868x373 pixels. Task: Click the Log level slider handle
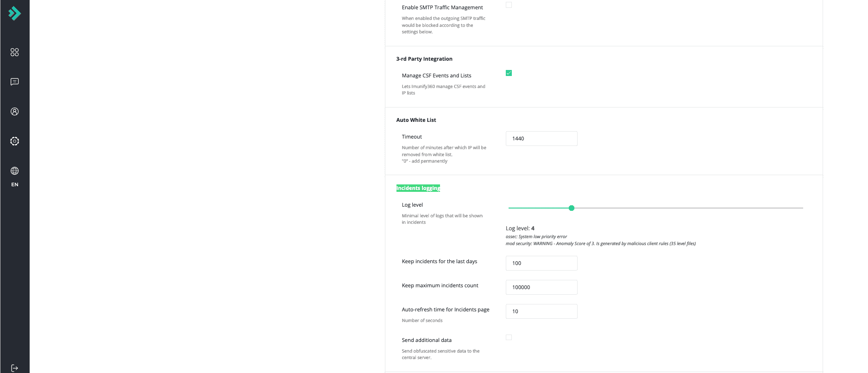click(571, 208)
